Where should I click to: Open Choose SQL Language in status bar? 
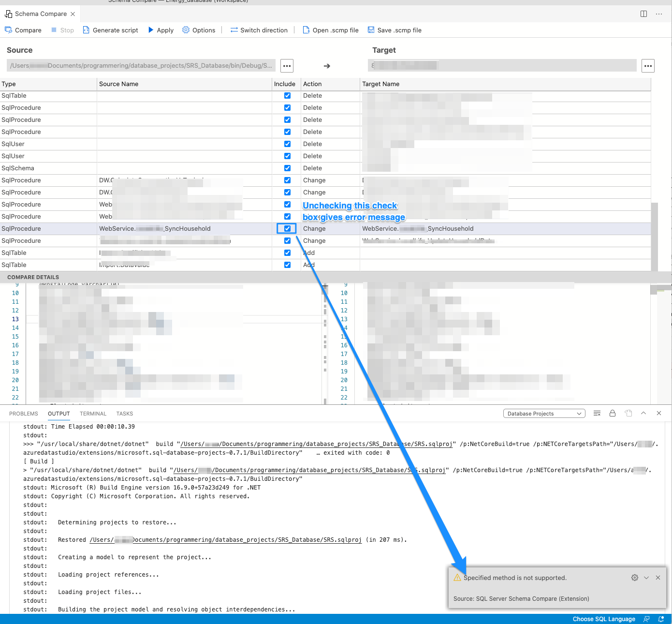point(604,619)
